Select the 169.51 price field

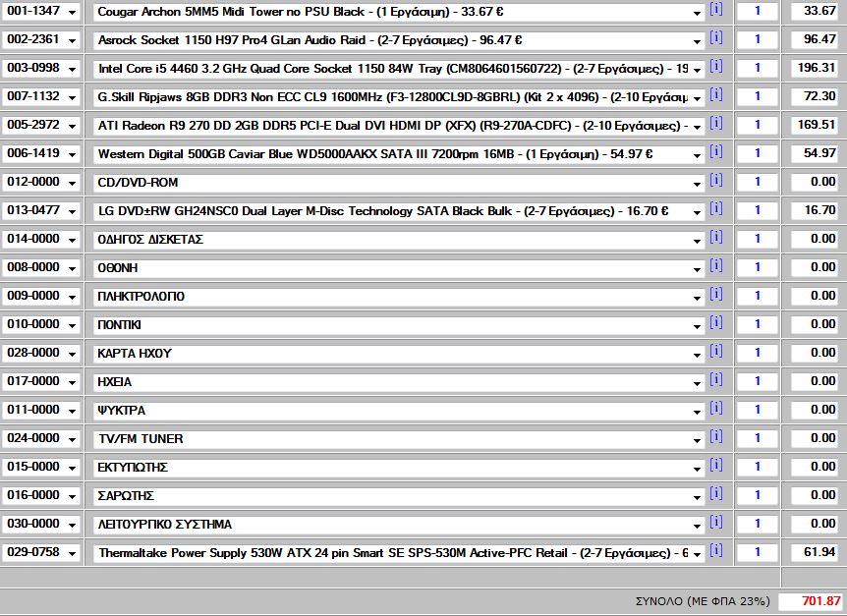pyautogui.click(x=815, y=125)
